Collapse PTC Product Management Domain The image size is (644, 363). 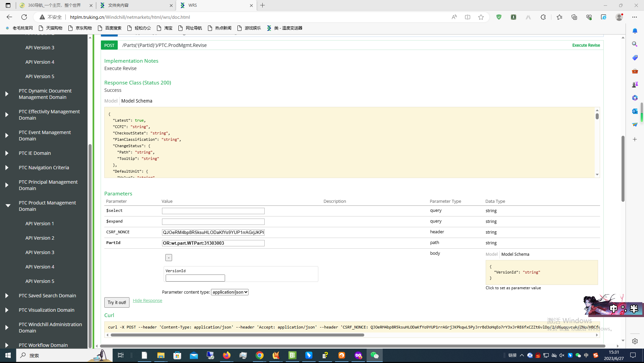8,206
